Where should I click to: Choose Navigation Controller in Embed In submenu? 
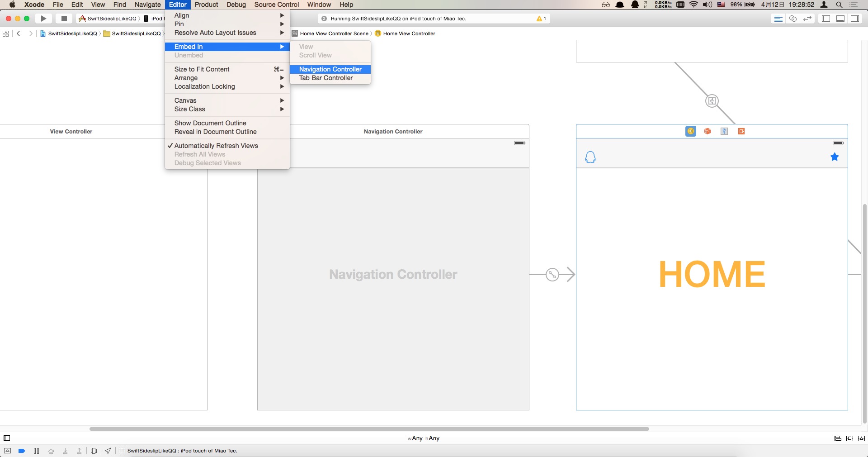point(330,69)
